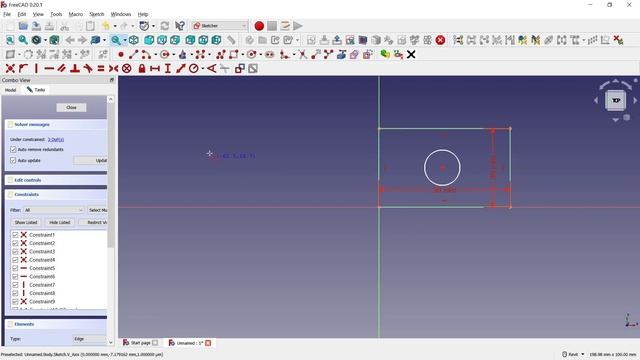The image size is (640, 360).
Task: Open the Revit navigation style dropdown
Action: [x=573, y=354]
